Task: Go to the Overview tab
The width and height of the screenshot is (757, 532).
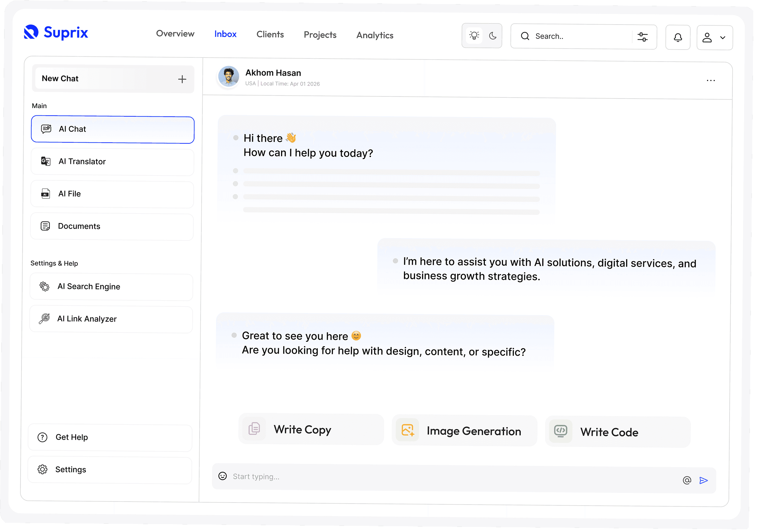Action: pyautogui.click(x=175, y=34)
